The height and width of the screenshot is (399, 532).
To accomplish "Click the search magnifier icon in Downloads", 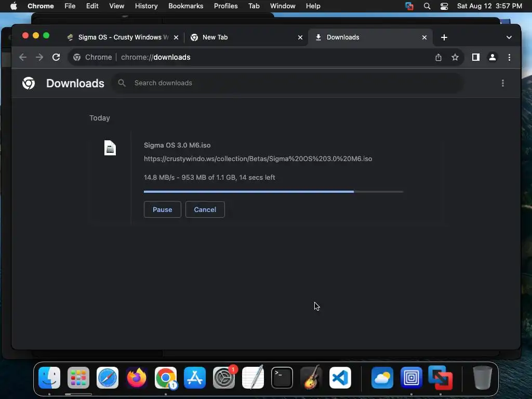I will coord(122,83).
